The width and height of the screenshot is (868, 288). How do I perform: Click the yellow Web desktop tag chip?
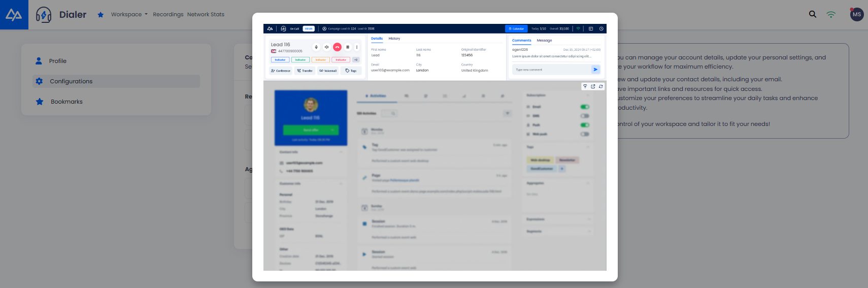pyautogui.click(x=540, y=160)
